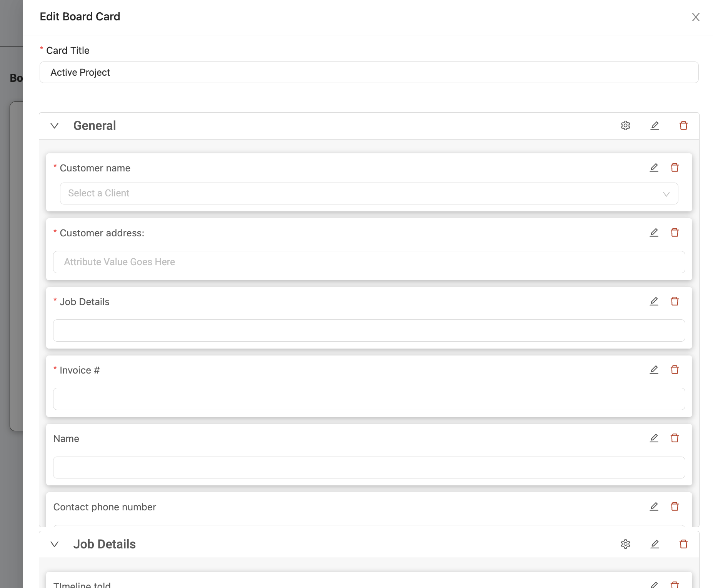
Task: Collapse the Job Details section
Action: (x=55, y=544)
